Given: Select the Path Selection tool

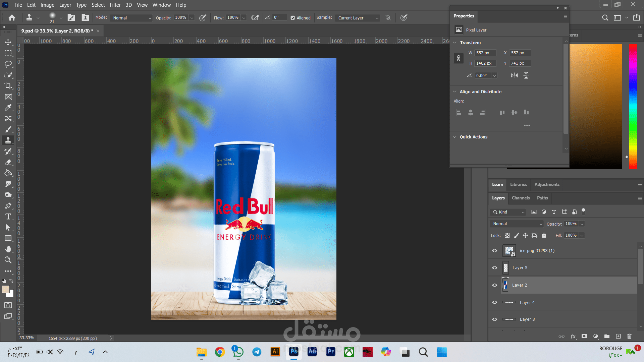Looking at the screenshot, I should pyautogui.click(x=8, y=228).
